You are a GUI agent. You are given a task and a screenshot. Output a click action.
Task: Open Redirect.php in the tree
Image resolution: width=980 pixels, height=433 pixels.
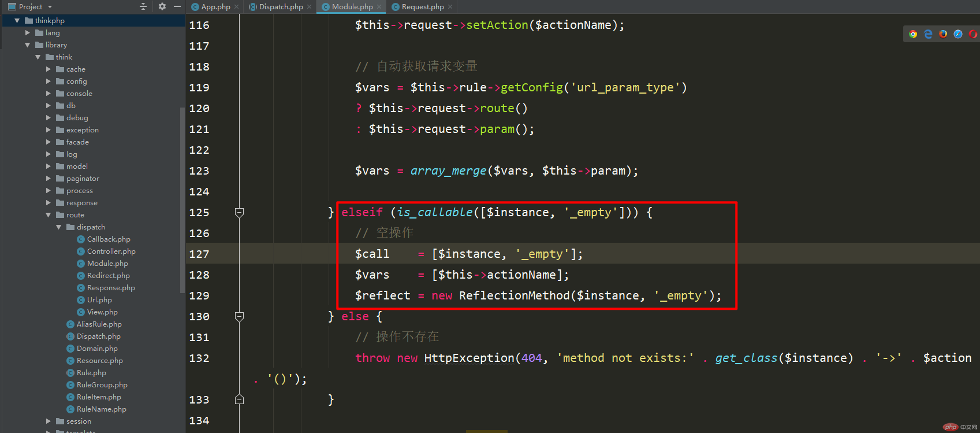pyautogui.click(x=109, y=275)
